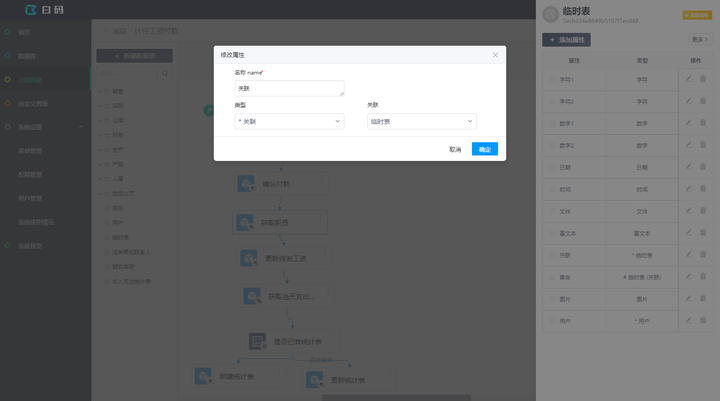720x401 pixels.
Task: Expand the 仓库 folder
Action: [100, 120]
